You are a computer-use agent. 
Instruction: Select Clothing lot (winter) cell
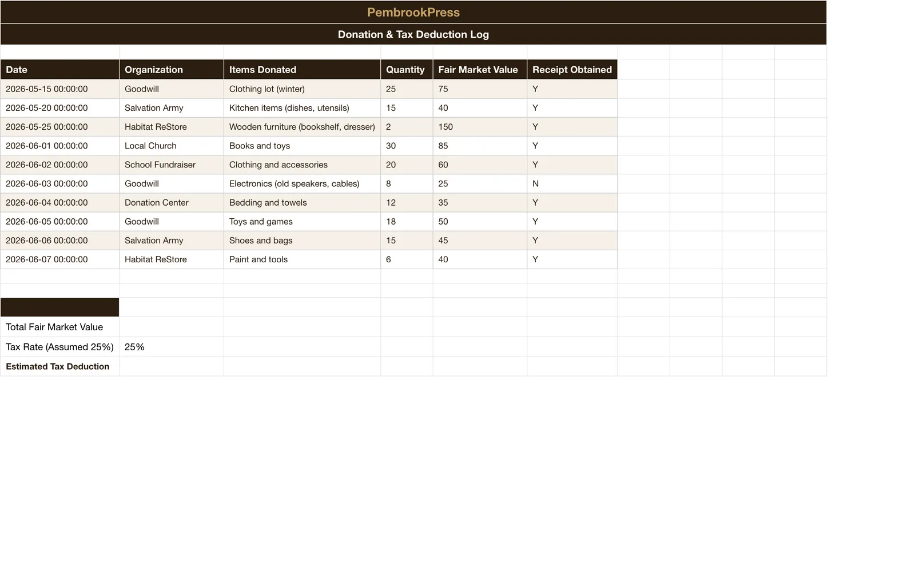tap(302, 89)
